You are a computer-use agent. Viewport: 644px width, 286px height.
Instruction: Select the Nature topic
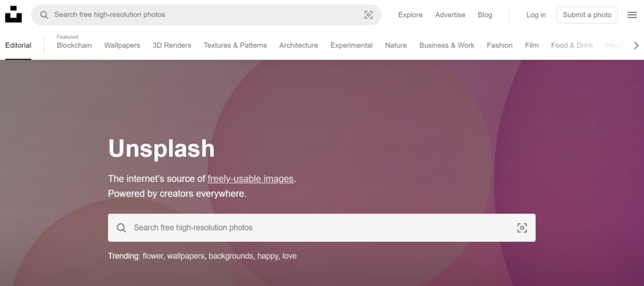click(396, 45)
